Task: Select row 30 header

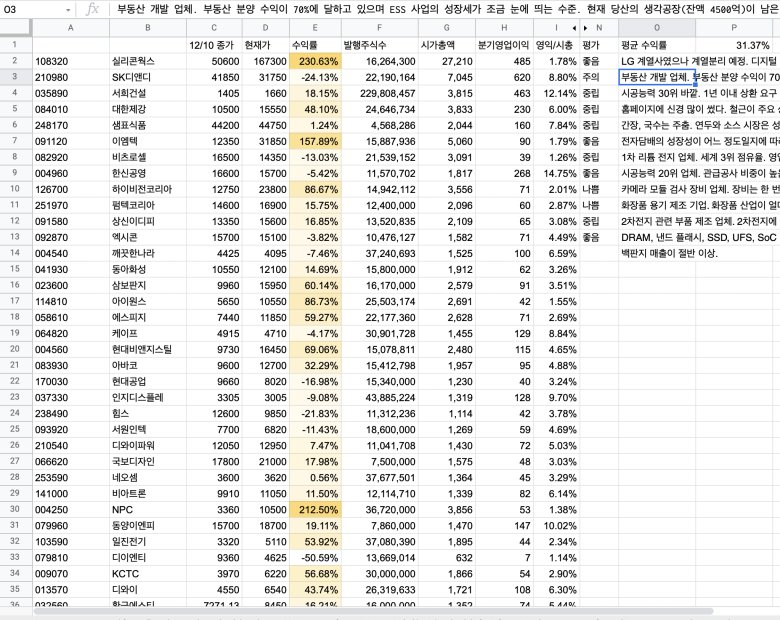Action: [15, 509]
